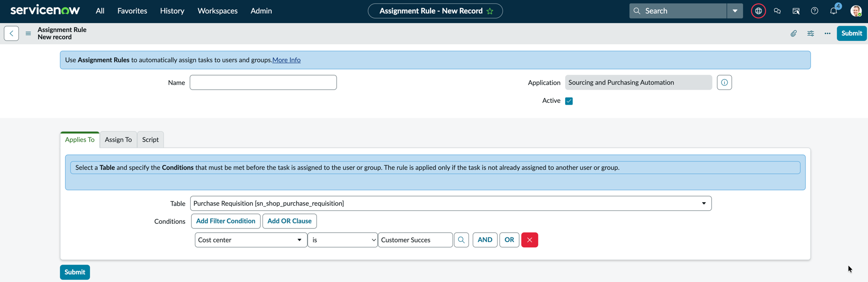
Task: Click Add Filter Condition
Action: coord(226,221)
